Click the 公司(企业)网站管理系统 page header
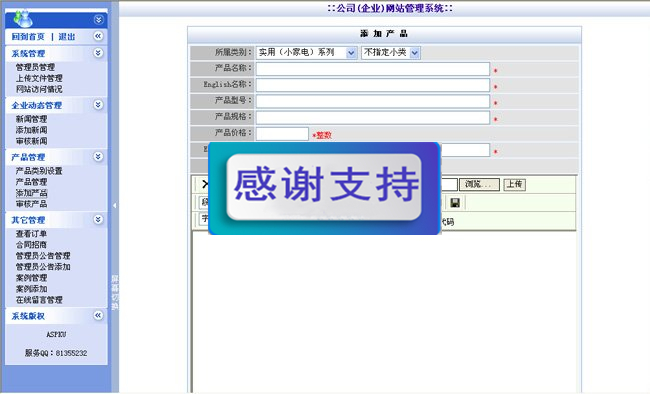Image resolution: width=650 pixels, height=394 pixels. click(390, 8)
